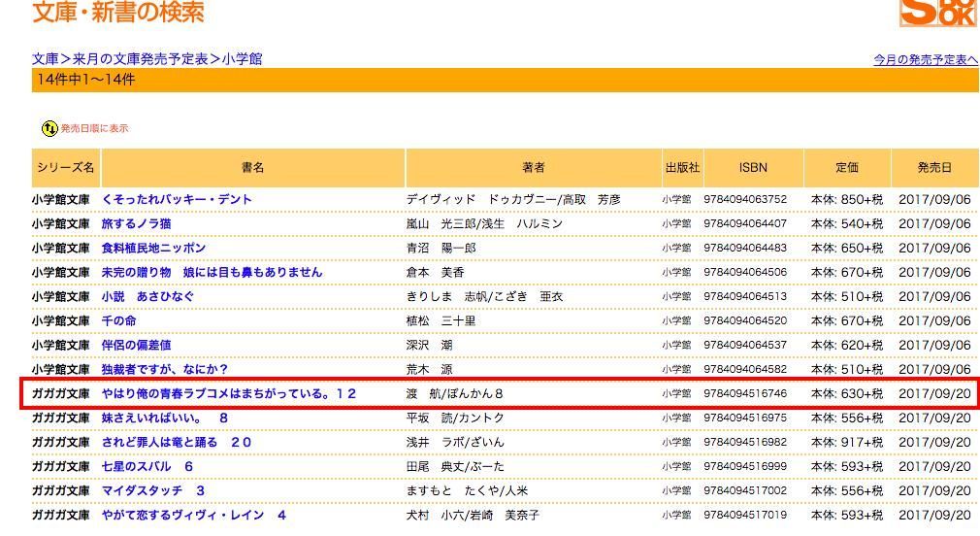Open book 旅するノラ猫

[136, 224]
